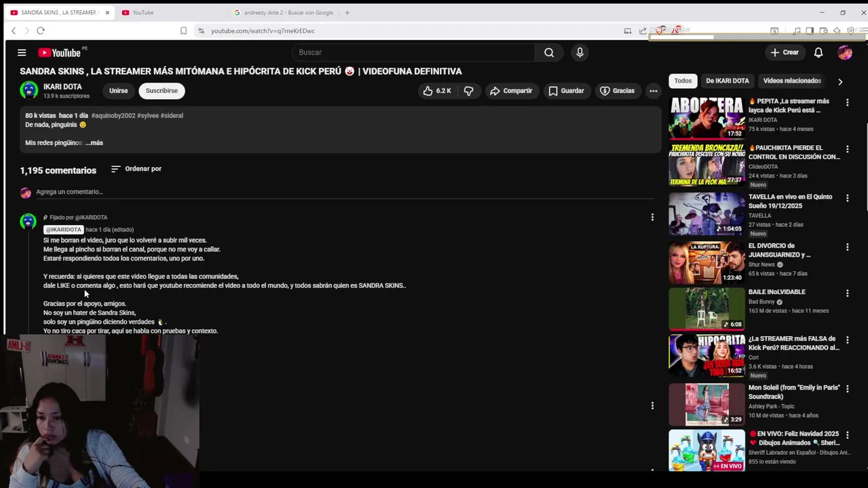The image size is (868, 488).
Task: Click the search magnifier button
Action: 549,52
